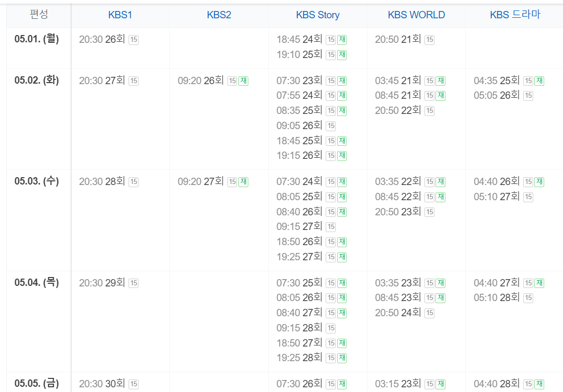Select the 05.01. (월) date row label
Viewport: 563px width, 392px height.
point(37,39)
